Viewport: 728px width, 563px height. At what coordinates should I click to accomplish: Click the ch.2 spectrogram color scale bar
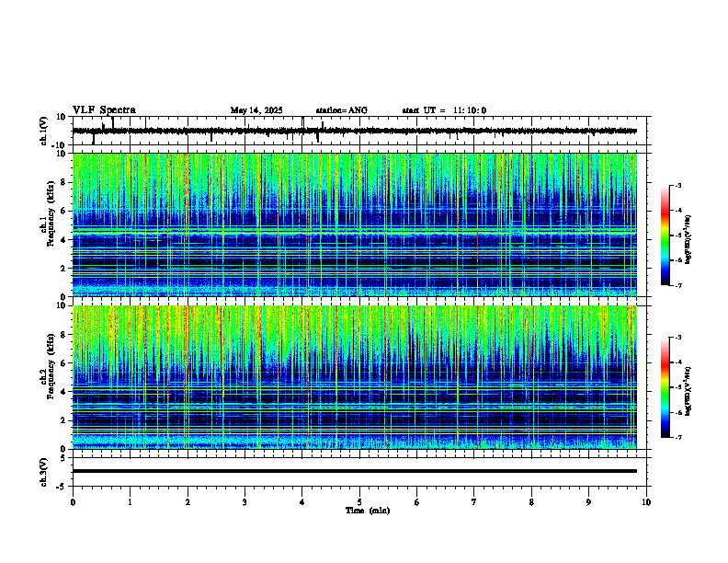click(665, 387)
